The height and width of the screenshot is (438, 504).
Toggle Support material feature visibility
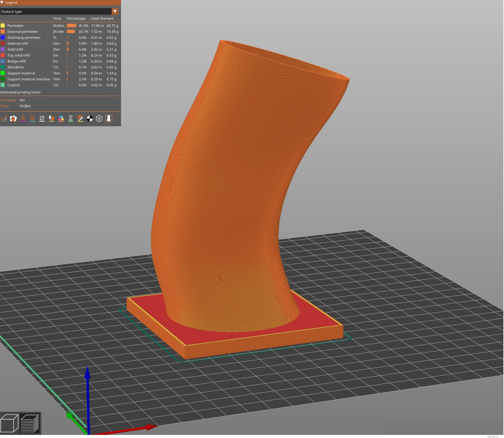[21, 73]
